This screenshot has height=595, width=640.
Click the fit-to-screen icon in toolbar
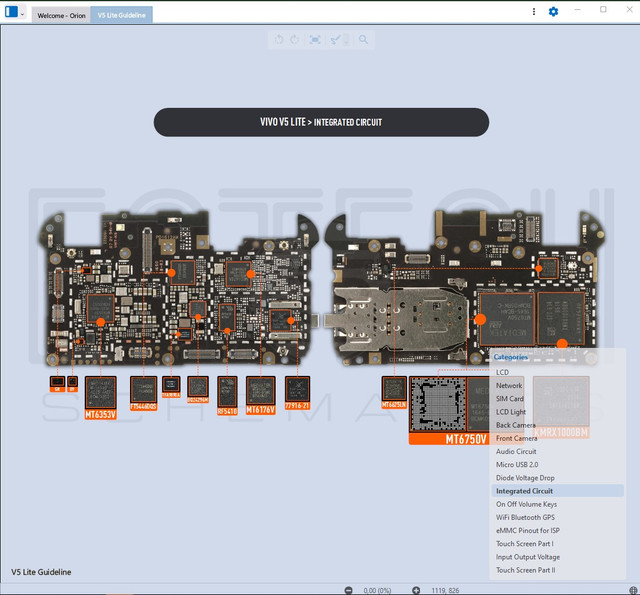315,40
